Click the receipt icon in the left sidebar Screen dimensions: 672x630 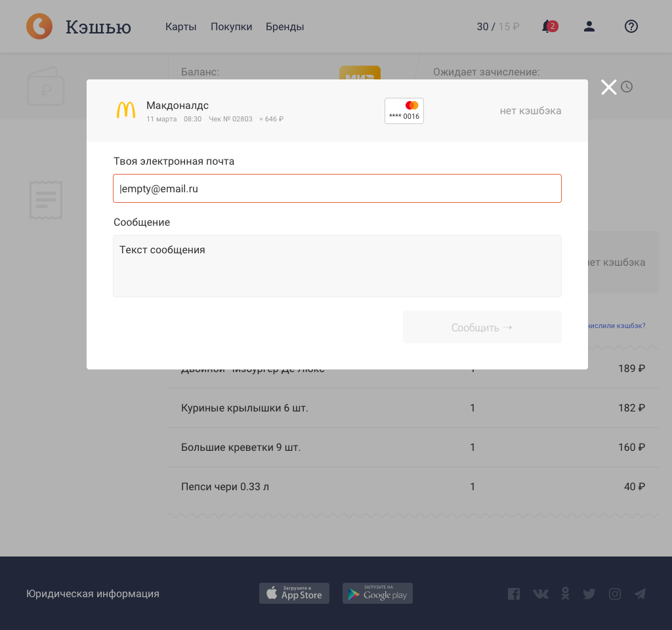(x=46, y=199)
